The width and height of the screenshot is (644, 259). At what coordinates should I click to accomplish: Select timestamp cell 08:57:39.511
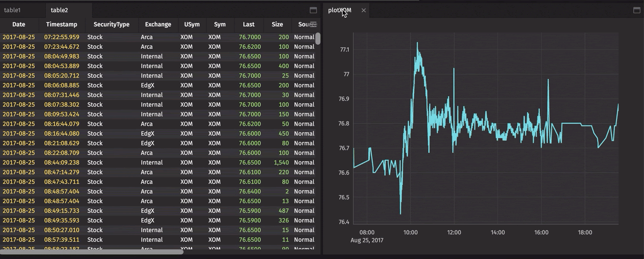pos(62,240)
